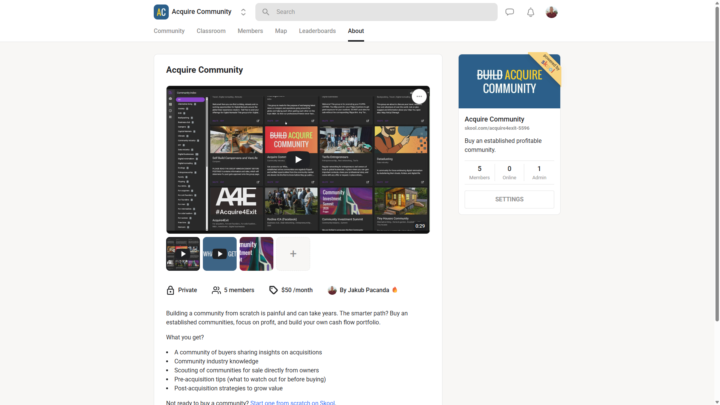Click the '5 members' label text
This screenshot has width=720, height=405.
[x=239, y=290]
